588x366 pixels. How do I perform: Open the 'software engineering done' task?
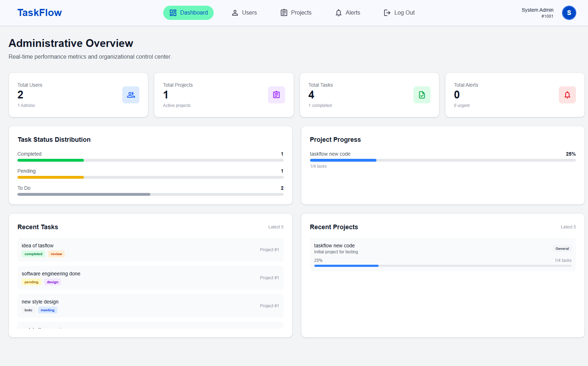pos(150,278)
